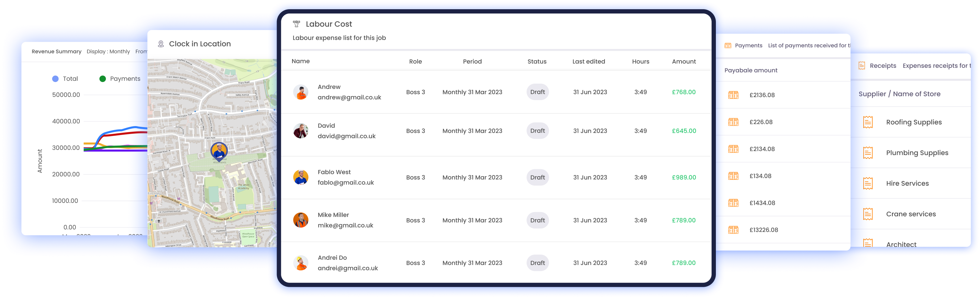The height and width of the screenshot is (298, 980).
Task: Click the Payments panel header icon
Action: pos(728,46)
